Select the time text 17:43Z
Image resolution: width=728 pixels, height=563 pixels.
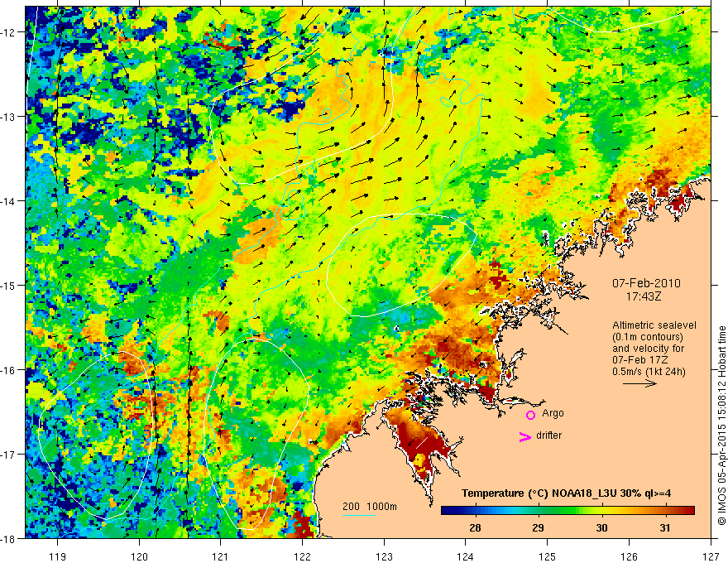pos(643,296)
